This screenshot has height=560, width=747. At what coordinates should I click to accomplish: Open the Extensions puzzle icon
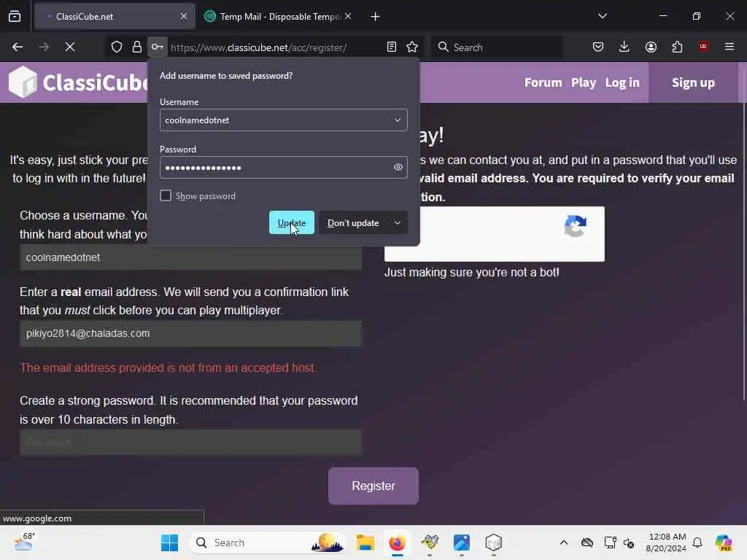677,47
